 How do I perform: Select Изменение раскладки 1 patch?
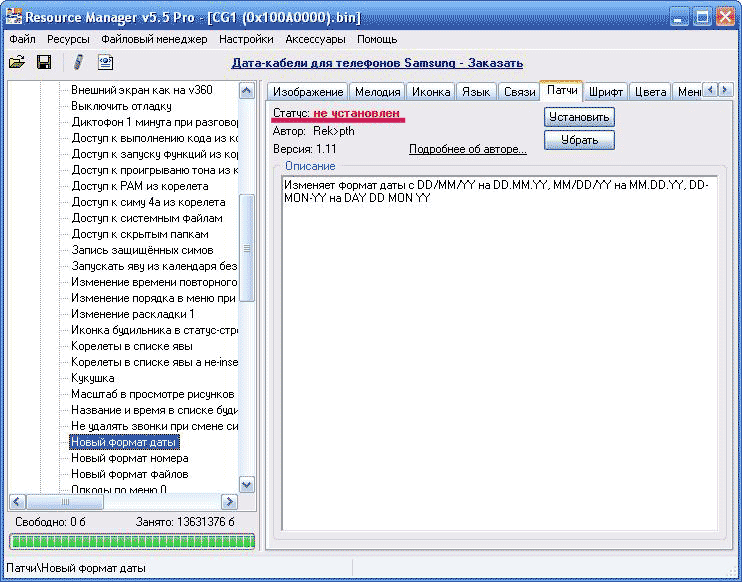click(132, 314)
